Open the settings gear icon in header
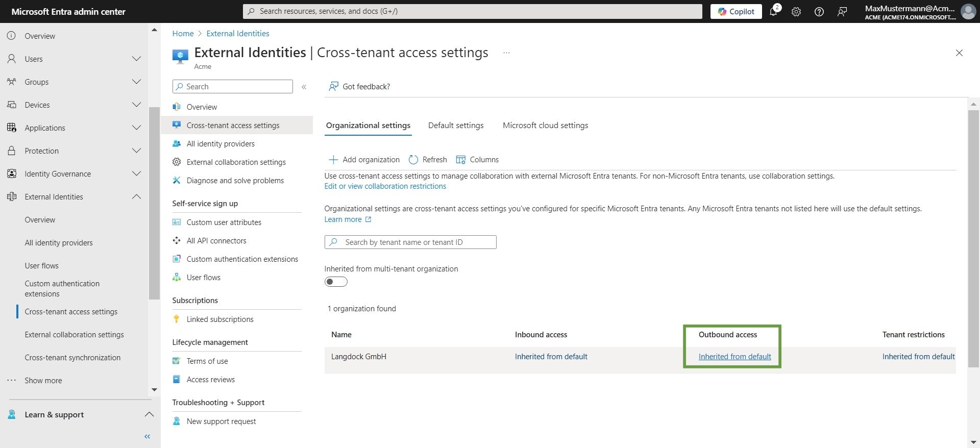The width and height of the screenshot is (980, 448). click(x=796, y=11)
